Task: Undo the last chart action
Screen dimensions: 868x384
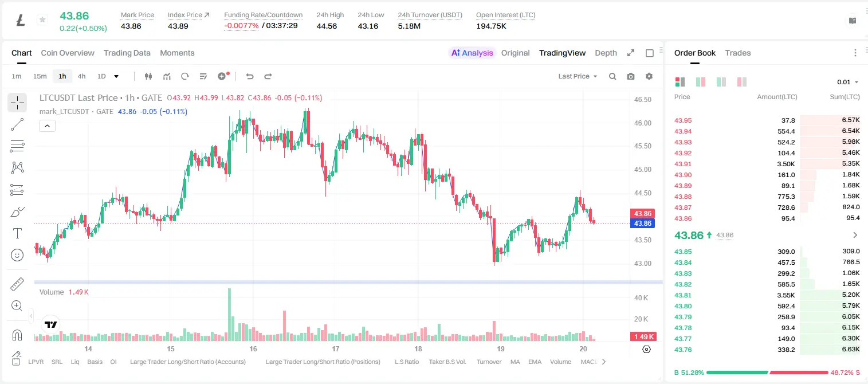Action: click(249, 76)
